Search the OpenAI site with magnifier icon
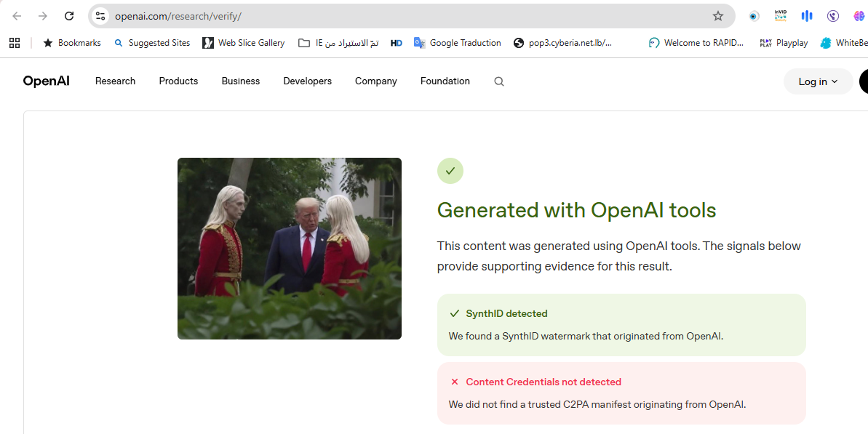The height and width of the screenshot is (434, 868). [499, 82]
